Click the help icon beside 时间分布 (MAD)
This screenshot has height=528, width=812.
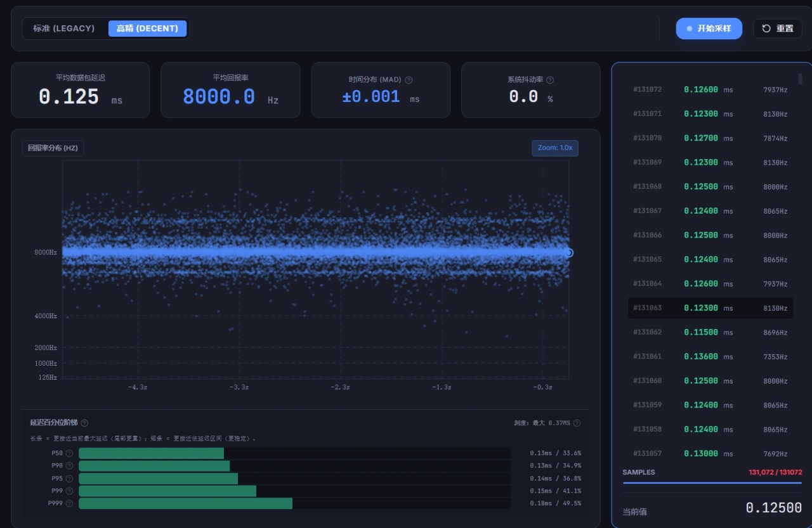[409, 80]
